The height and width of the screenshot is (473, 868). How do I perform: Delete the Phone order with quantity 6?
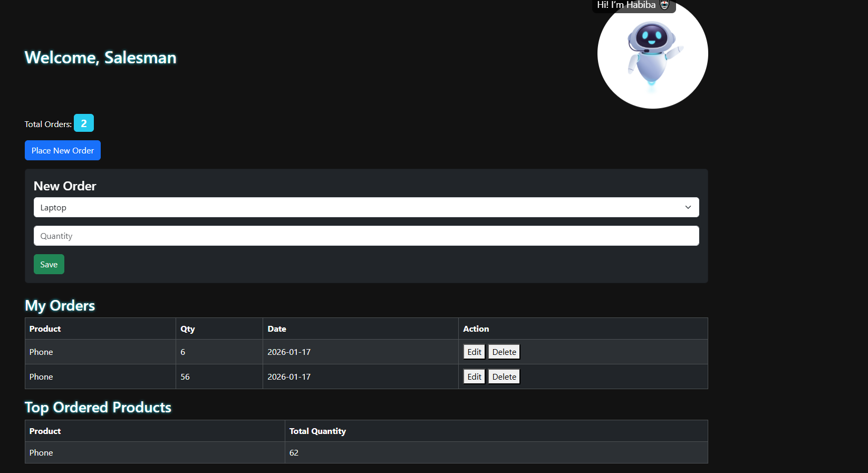(x=504, y=352)
